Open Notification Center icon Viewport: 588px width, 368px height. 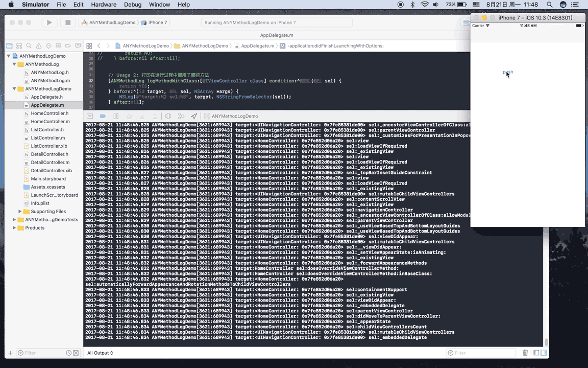coord(575,5)
